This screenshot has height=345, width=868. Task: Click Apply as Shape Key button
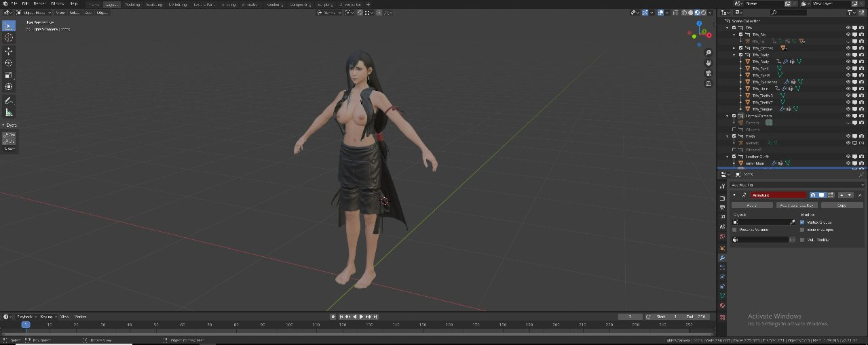pyautogui.click(x=797, y=205)
